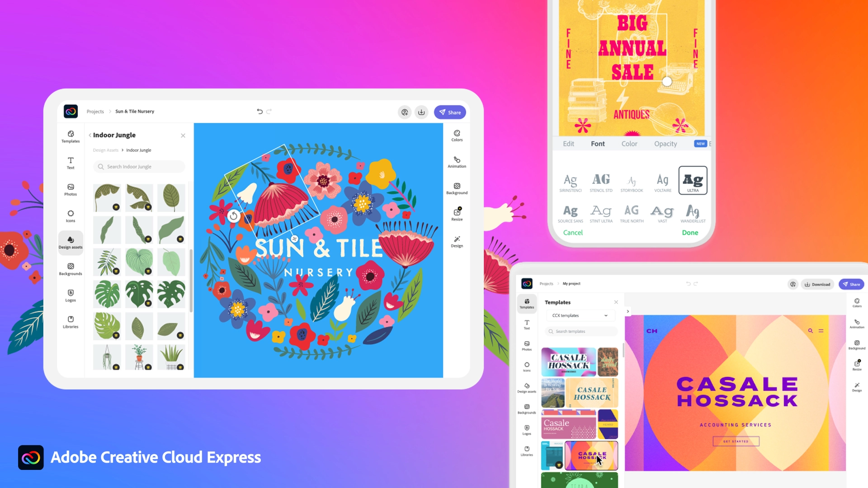
Task: Click the Share button in toolbar
Action: tap(450, 112)
